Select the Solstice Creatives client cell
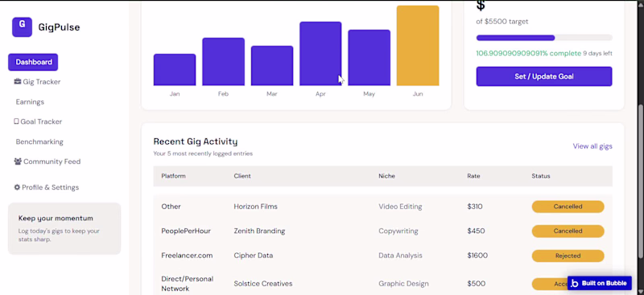 [x=263, y=284]
